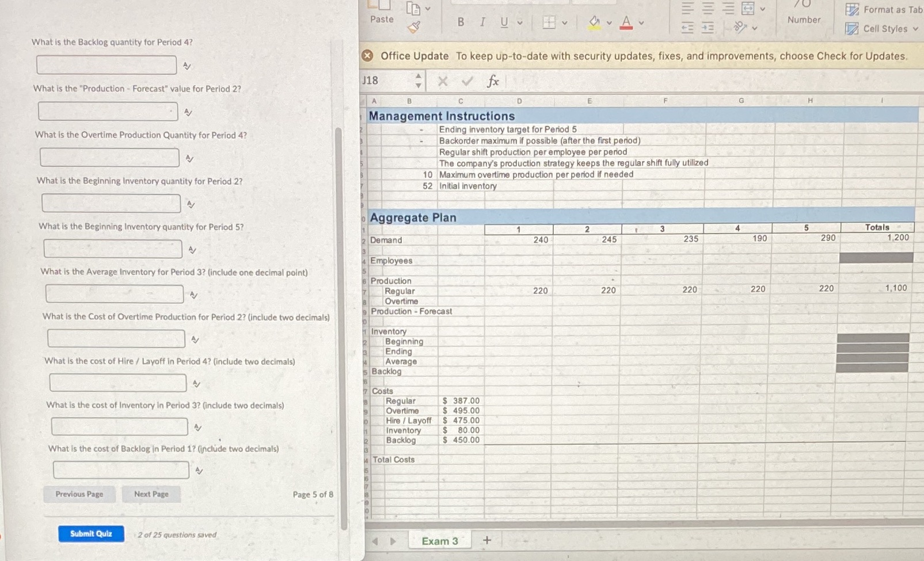The height and width of the screenshot is (561, 924).
Task: Open the Fill Color dropdown arrow
Action: (x=609, y=23)
